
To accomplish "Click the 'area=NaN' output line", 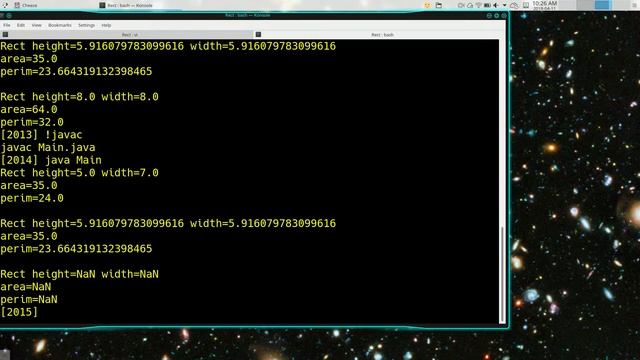I will point(26,287).
